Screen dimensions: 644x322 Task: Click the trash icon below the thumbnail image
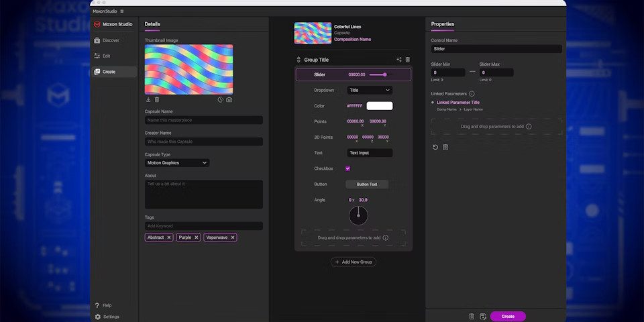pyautogui.click(x=157, y=100)
